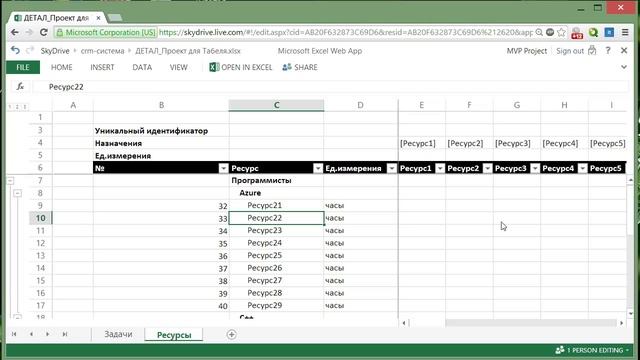This screenshot has width=640, height=360.
Task: Click the MVP Project account link
Action: click(527, 51)
